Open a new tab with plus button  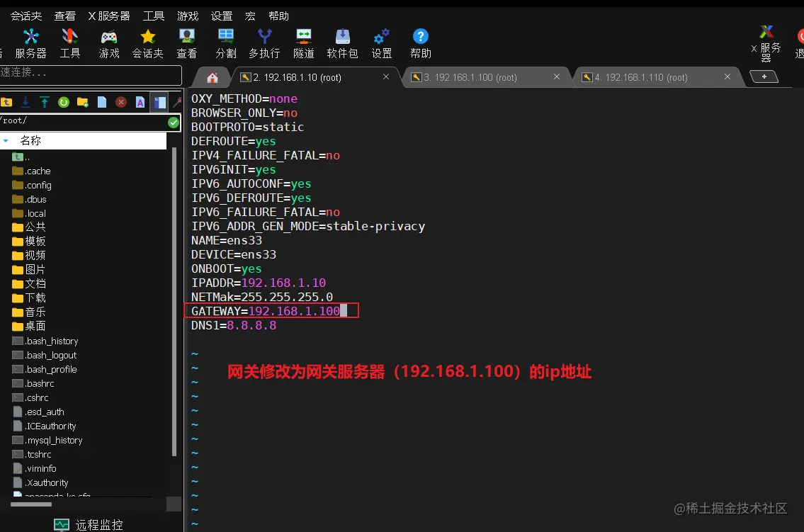(x=764, y=77)
